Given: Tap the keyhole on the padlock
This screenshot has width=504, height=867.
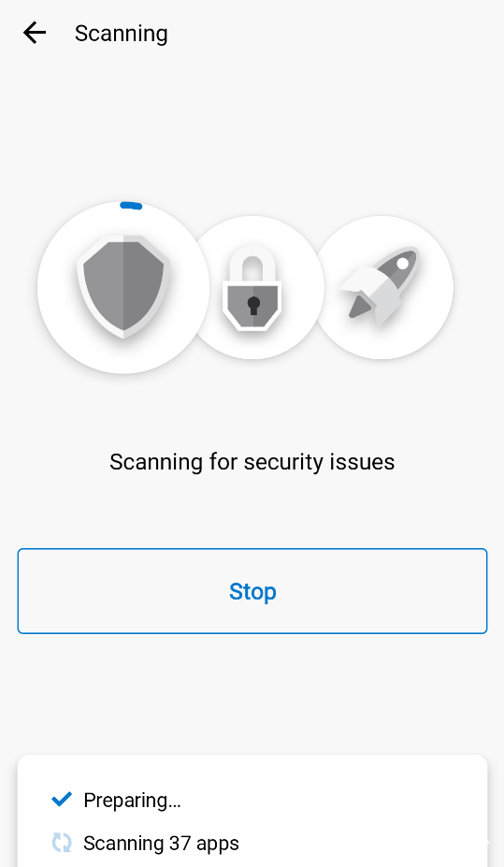Looking at the screenshot, I should (253, 305).
